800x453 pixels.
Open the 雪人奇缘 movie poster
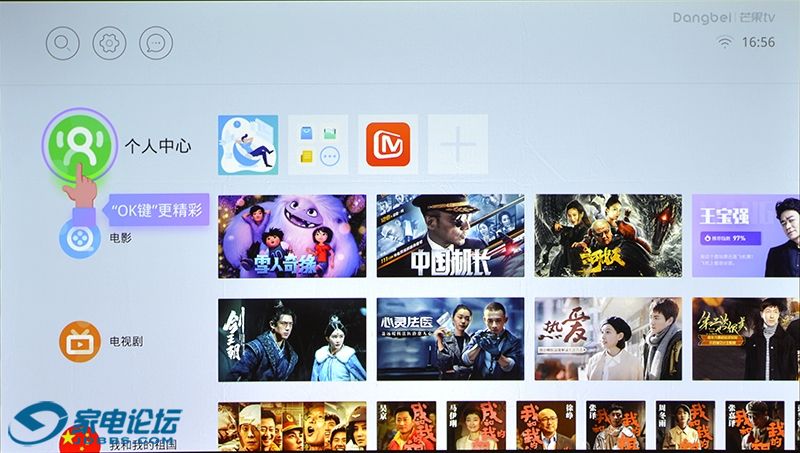(292, 236)
